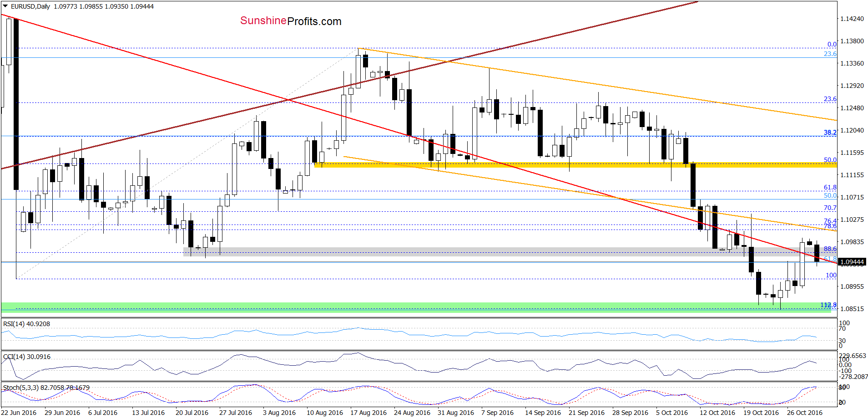Click the 12 Oct 2016 date label
The height and width of the screenshot is (419, 868).
point(717,413)
